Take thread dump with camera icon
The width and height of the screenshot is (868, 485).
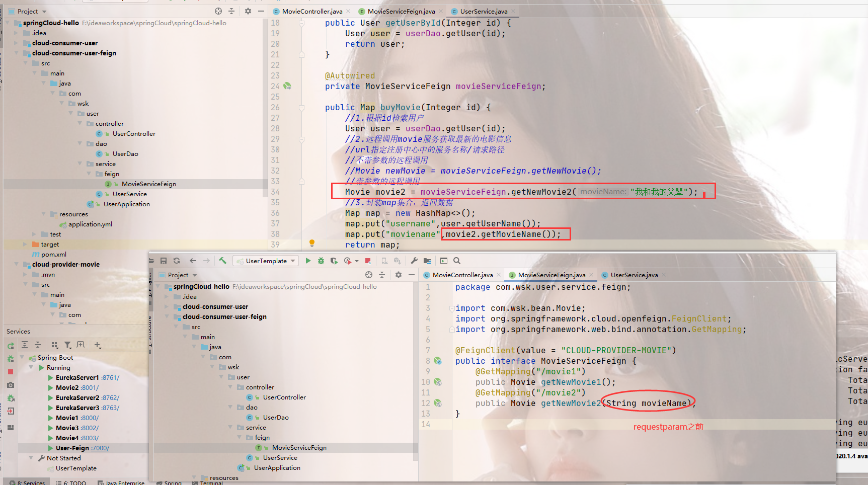coord(11,385)
